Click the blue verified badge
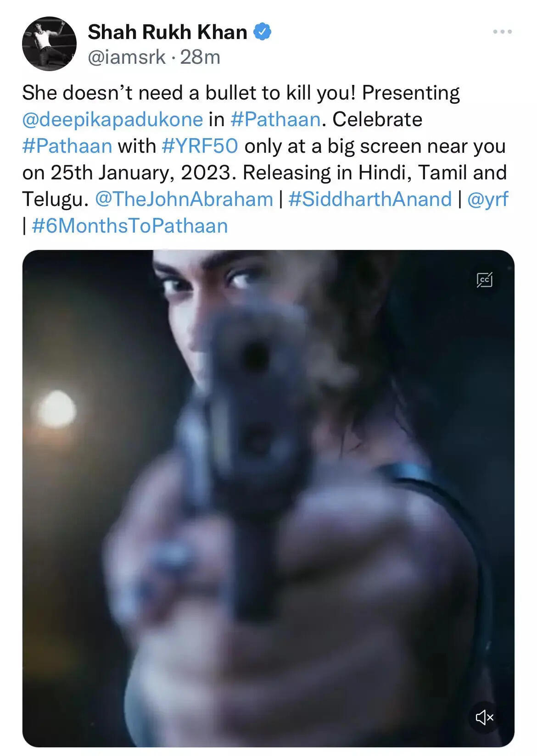 263,32
